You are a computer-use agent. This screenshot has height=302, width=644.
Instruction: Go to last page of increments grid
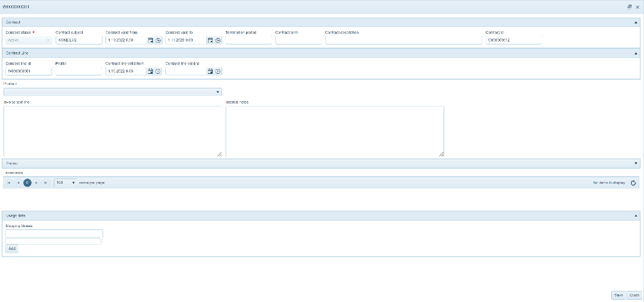pyautogui.click(x=46, y=183)
